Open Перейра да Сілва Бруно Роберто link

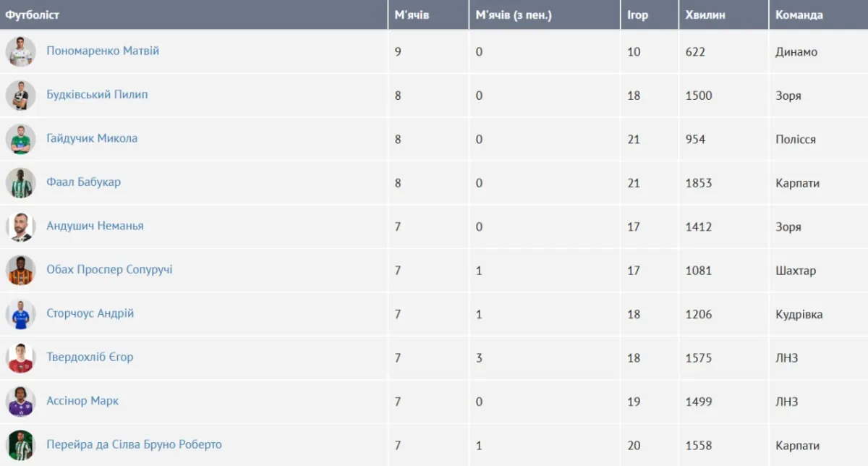134,444
